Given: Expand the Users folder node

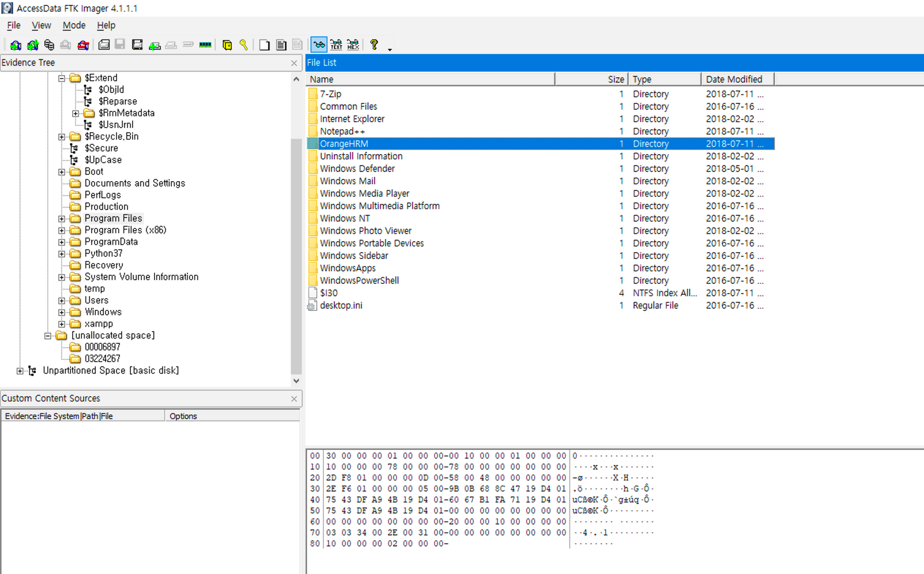Looking at the screenshot, I should (x=62, y=300).
